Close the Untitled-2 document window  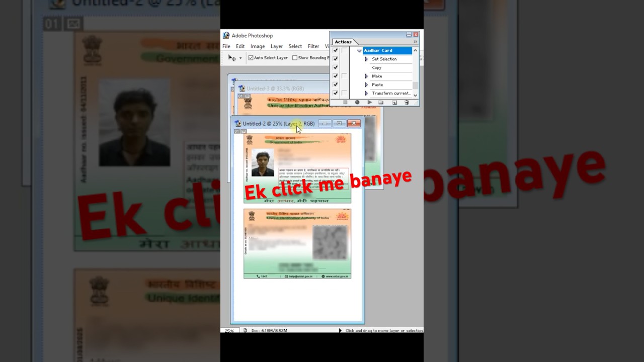tap(354, 123)
